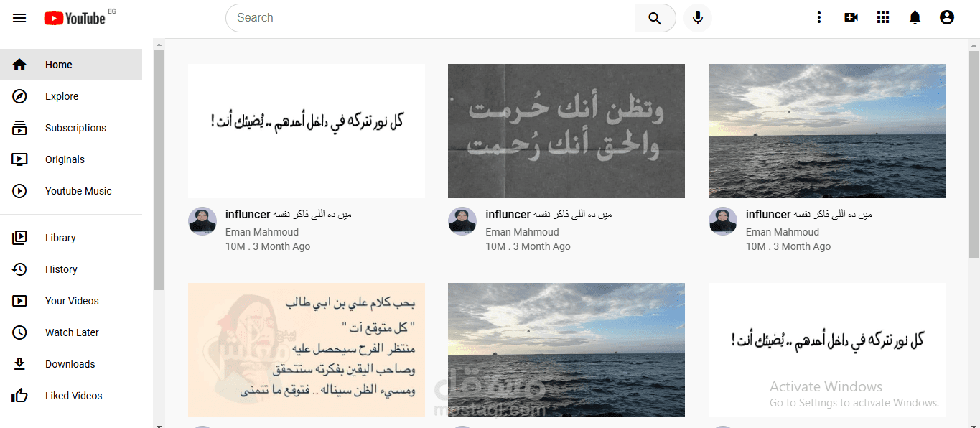Click the Liked Videos thumbs-up icon
The height and width of the screenshot is (428, 980).
click(20, 396)
